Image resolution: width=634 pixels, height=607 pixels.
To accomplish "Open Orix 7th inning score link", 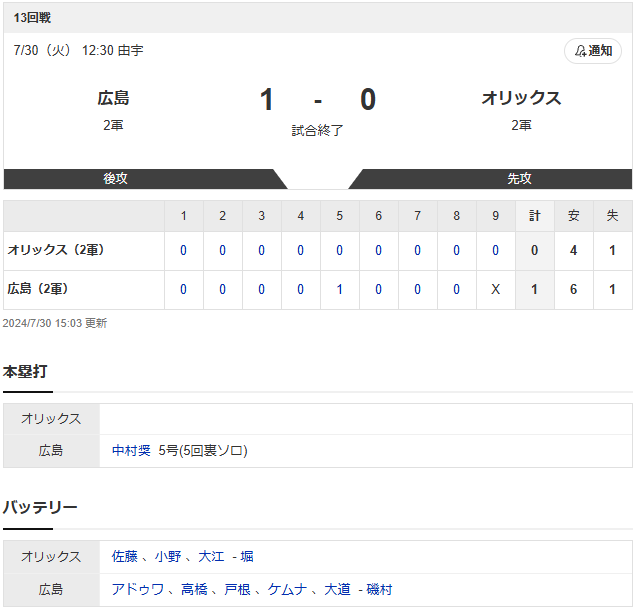I will (x=417, y=251).
